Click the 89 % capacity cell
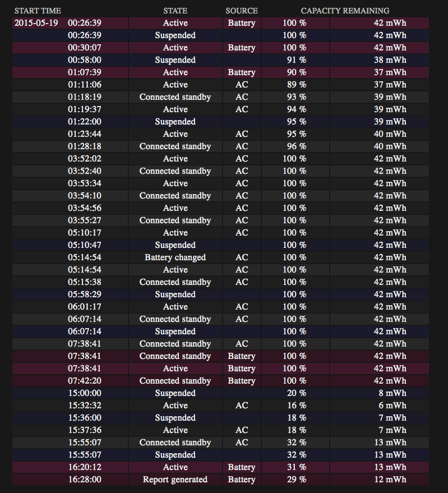Screen dimensions: 448x493 296,85
